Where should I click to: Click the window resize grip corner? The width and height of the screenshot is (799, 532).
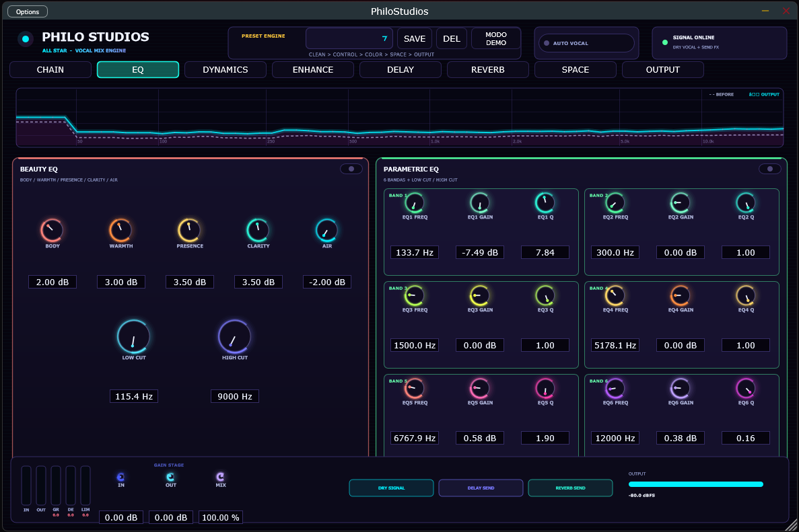coord(792,525)
